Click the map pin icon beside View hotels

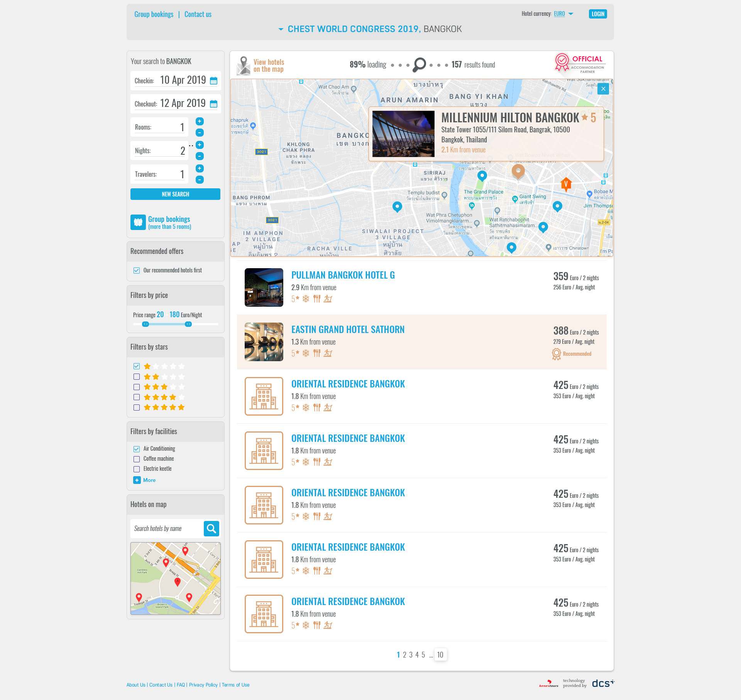point(244,66)
